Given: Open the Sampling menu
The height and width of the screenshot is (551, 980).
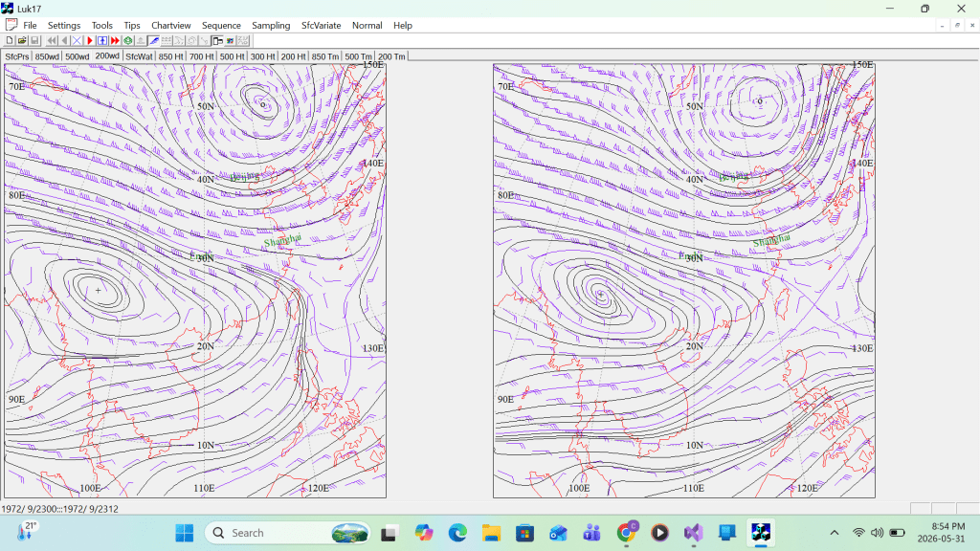Looking at the screenshot, I should click(x=271, y=25).
